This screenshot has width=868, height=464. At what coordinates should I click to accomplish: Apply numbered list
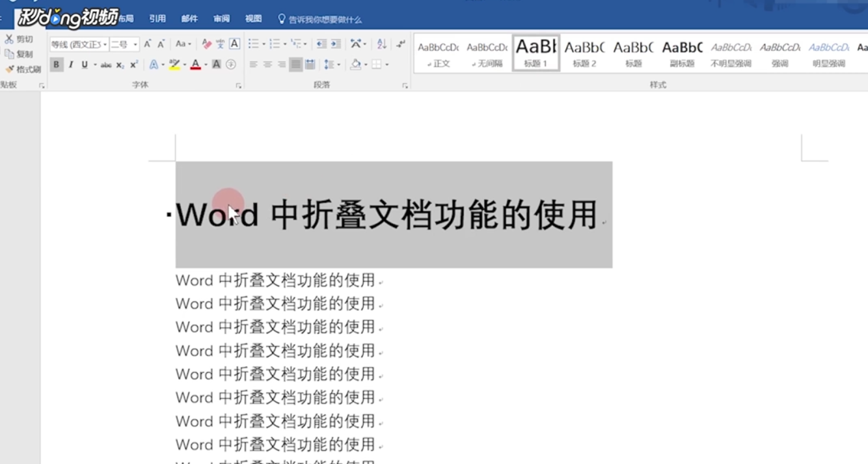pyautogui.click(x=274, y=44)
